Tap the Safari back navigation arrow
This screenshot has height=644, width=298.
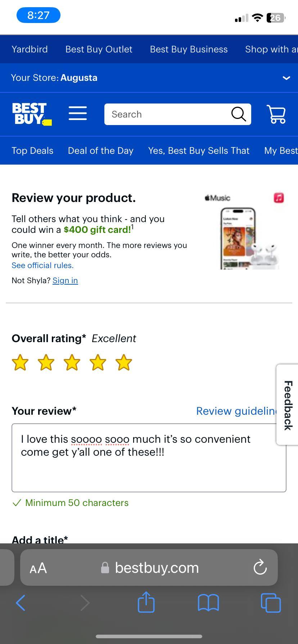pos(21,602)
